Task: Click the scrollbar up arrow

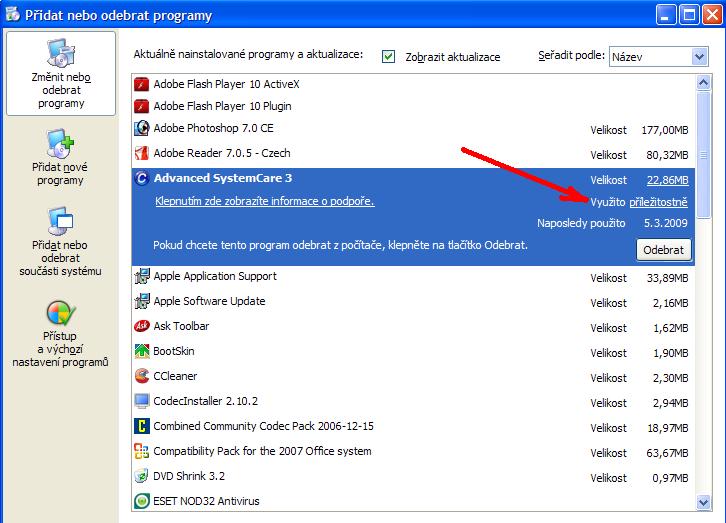Action: pyautogui.click(x=703, y=83)
